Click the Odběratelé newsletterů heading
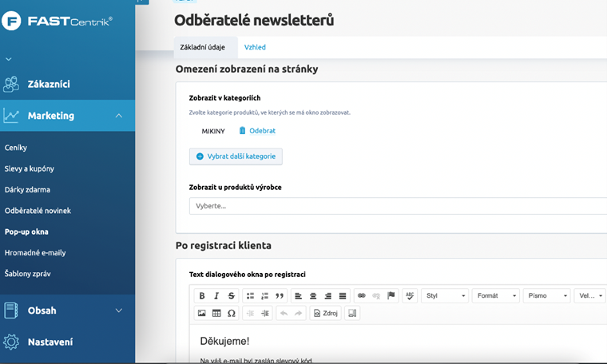Screen dimensions: 607x364 [x=254, y=20]
